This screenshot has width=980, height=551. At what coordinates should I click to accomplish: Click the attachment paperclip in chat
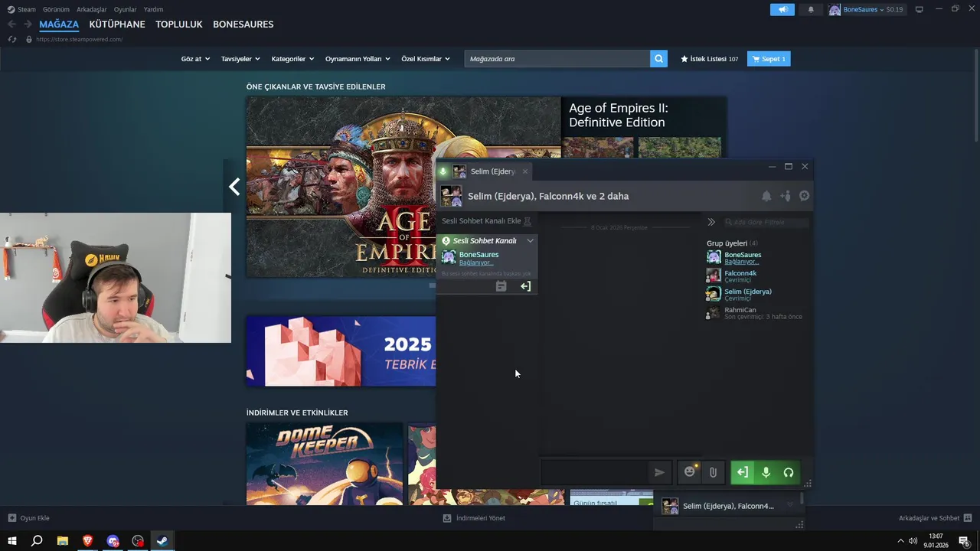pyautogui.click(x=713, y=472)
